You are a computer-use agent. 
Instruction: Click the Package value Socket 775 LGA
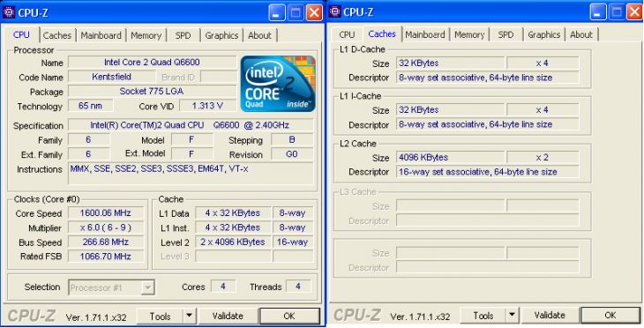pos(152,91)
